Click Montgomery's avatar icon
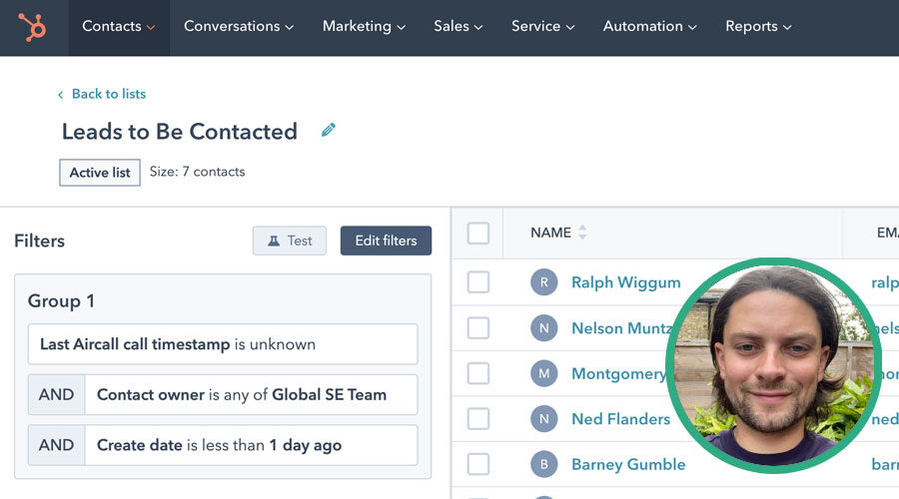 [x=543, y=373]
